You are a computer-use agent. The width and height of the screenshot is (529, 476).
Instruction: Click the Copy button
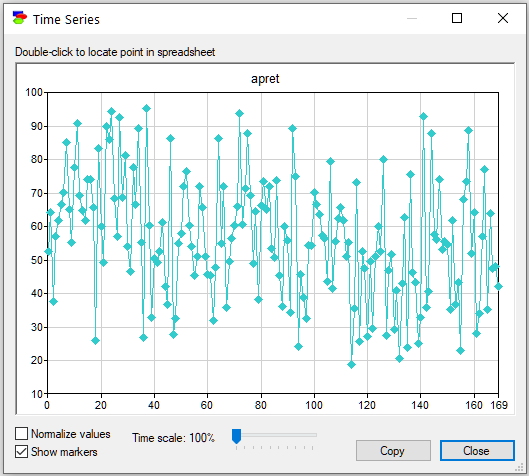point(393,450)
